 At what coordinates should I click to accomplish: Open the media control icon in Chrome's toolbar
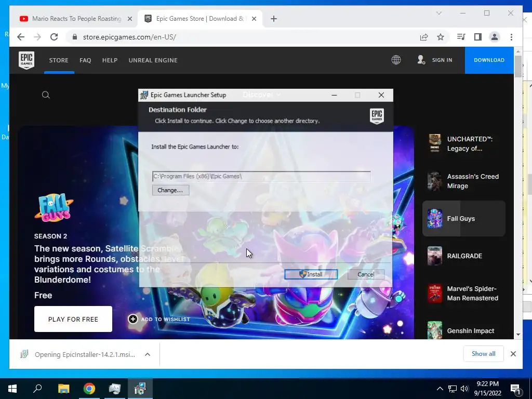tap(461, 37)
